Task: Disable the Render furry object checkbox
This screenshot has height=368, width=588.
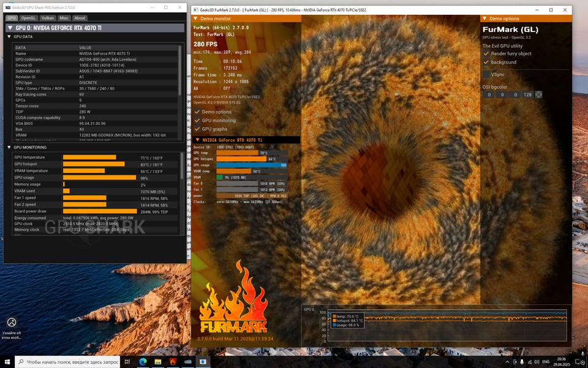Action: (x=486, y=53)
